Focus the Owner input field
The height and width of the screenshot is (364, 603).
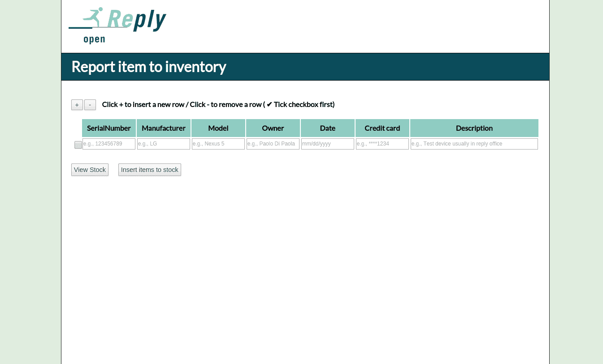[273, 144]
